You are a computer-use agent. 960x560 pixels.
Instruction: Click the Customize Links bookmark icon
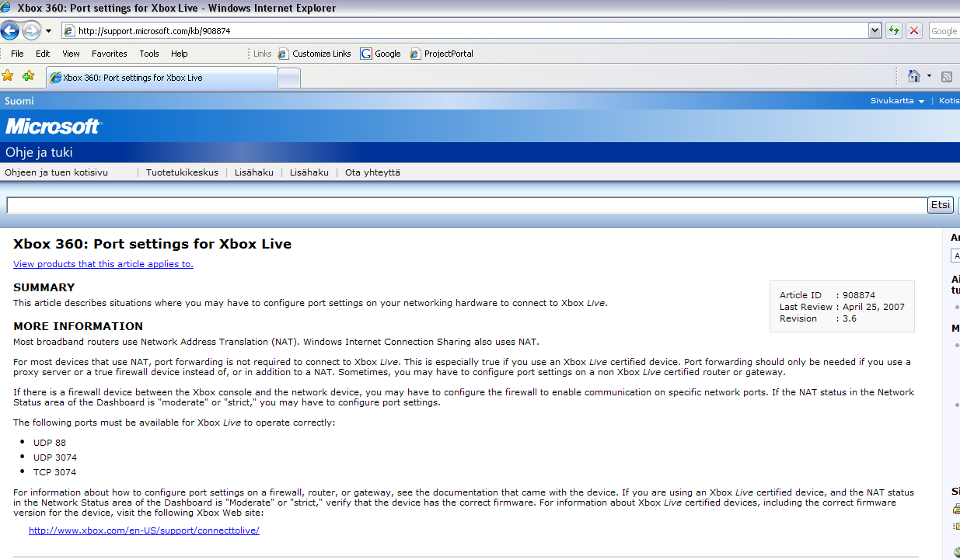pyautogui.click(x=283, y=54)
